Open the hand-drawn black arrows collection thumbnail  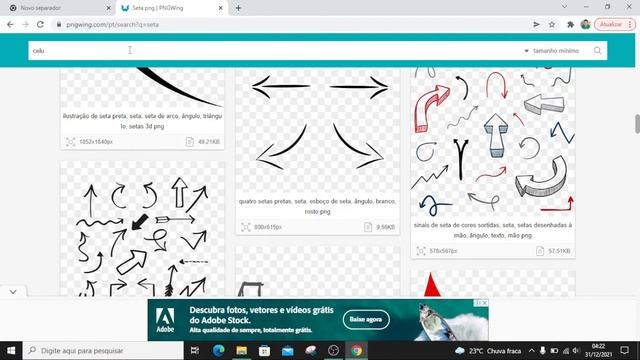pos(142,229)
